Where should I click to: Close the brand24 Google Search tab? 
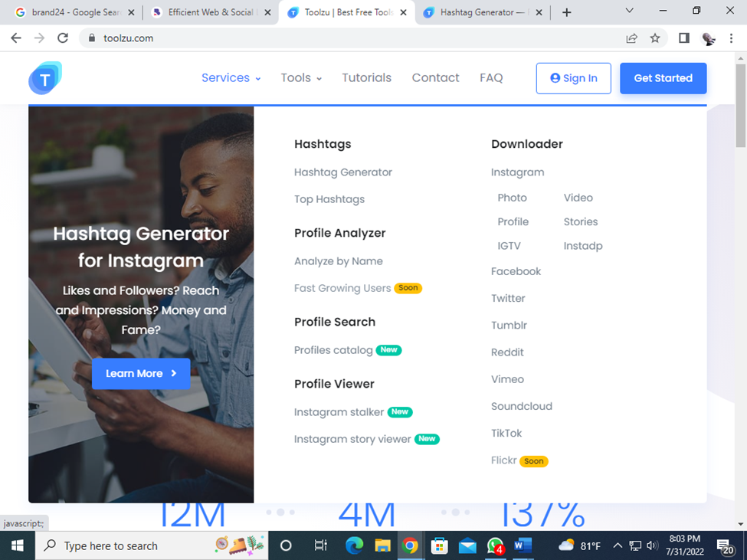tap(131, 12)
